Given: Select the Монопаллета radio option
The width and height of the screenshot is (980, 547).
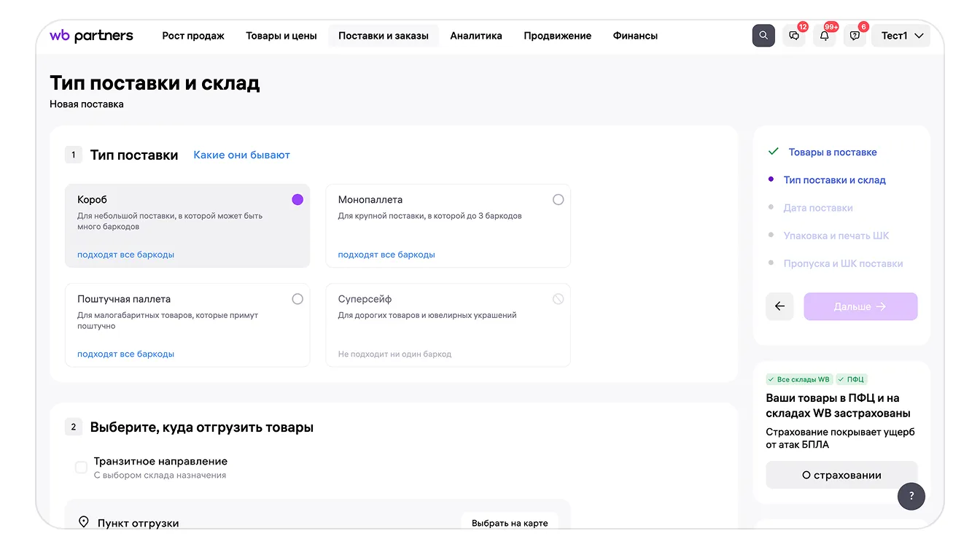Looking at the screenshot, I should 559,200.
